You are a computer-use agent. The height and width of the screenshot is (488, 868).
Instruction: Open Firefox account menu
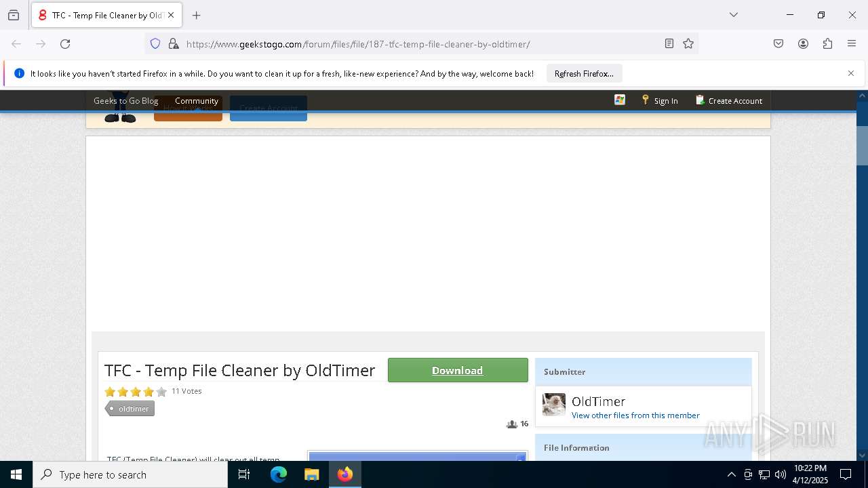[x=803, y=44]
